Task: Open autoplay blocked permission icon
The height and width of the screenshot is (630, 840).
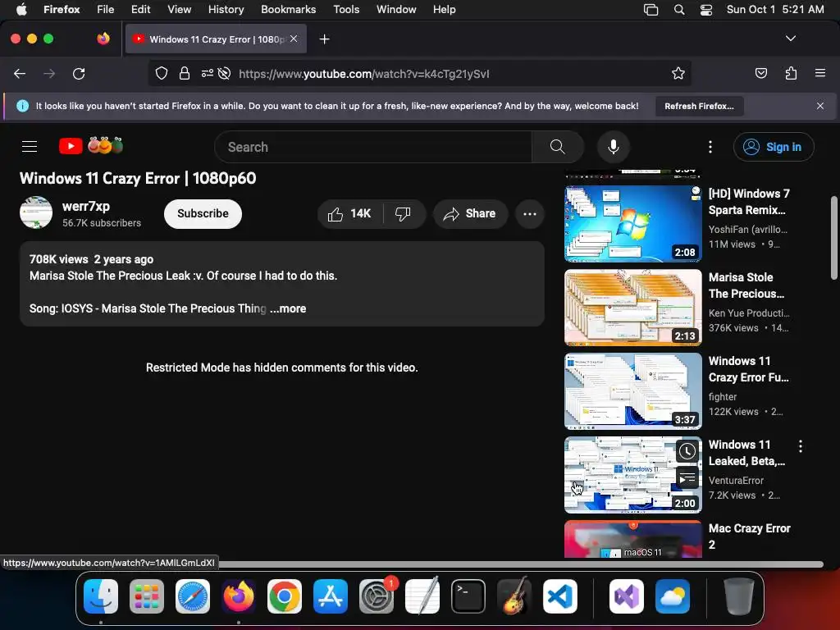Action: 225,73
